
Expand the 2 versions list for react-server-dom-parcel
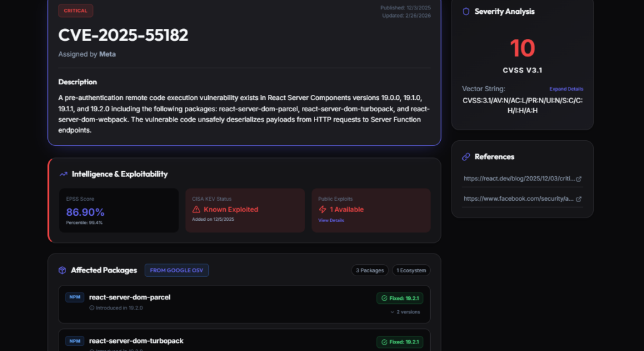[405, 312]
